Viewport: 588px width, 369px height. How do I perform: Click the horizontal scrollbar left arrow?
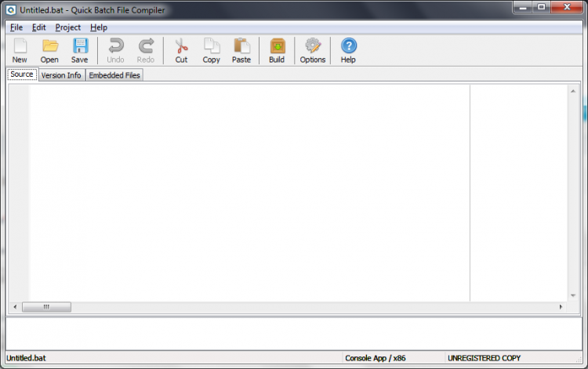15,307
